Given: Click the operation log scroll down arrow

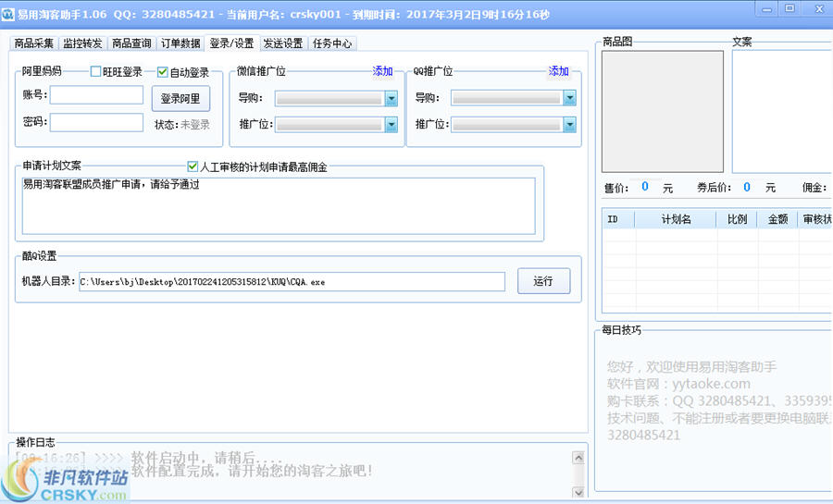Looking at the screenshot, I should coord(578,492).
